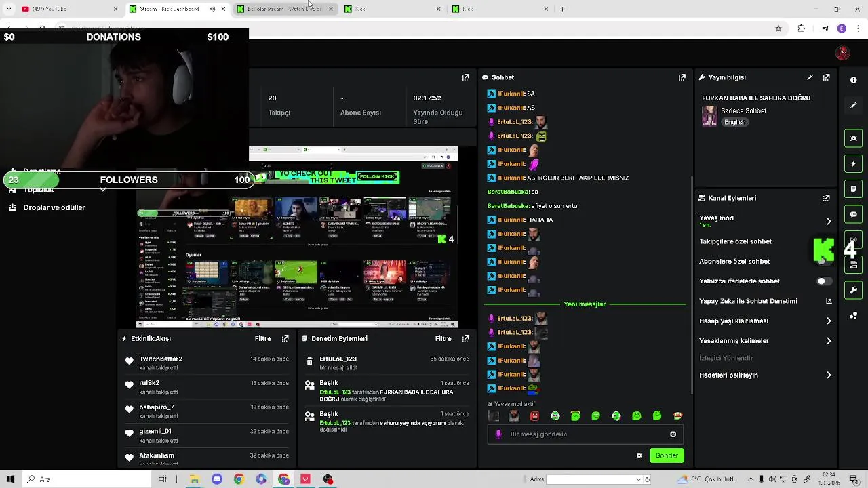Open browser extensions puzzle icon

pyautogui.click(x=802, y=28)
